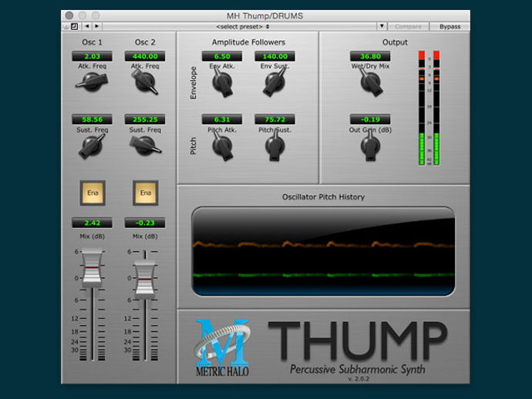The height and width of the screenshot is (399, 532).
Task: Open the select preset dropdown
Action: tap(243, 26)
